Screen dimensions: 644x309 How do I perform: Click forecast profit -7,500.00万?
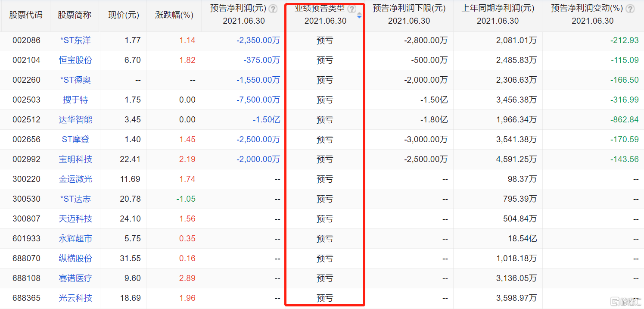pos(258,100)
